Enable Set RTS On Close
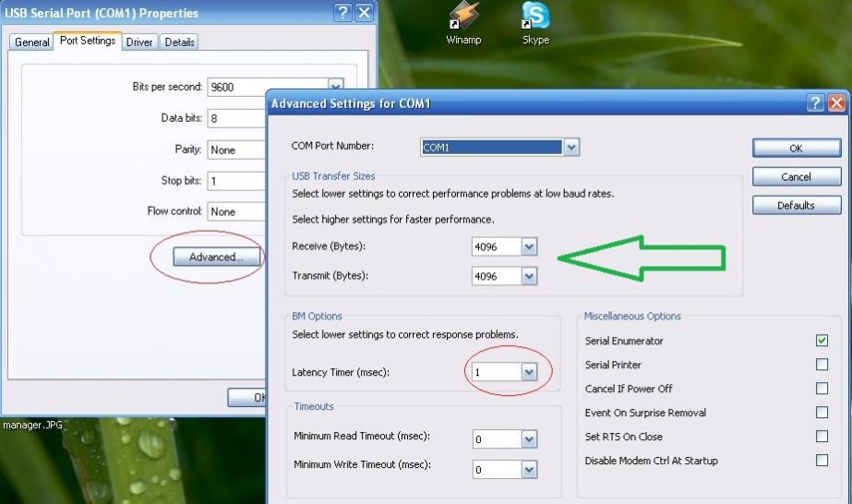852x504 pixels. 822,437
